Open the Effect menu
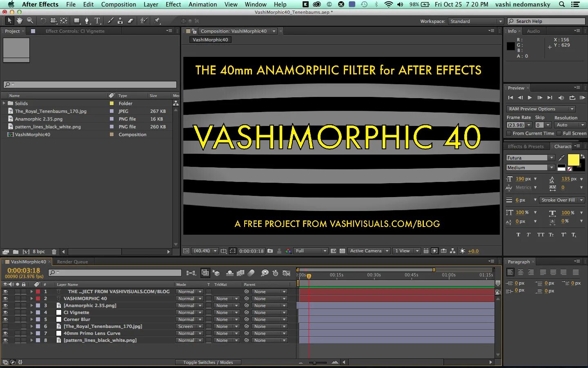 tap(173, 4)
